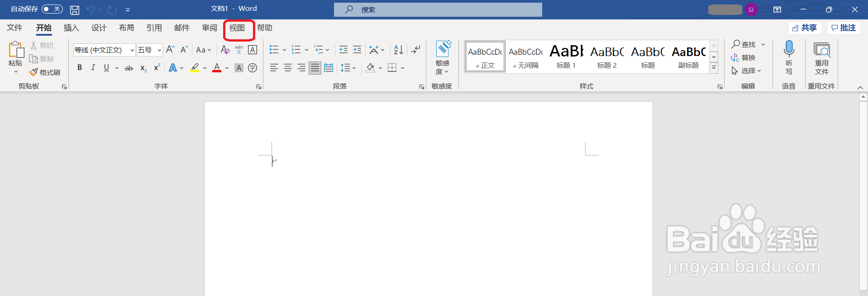
Task: Click the Paste (粘贴) clipboard icon
Action: click(16, 49)
